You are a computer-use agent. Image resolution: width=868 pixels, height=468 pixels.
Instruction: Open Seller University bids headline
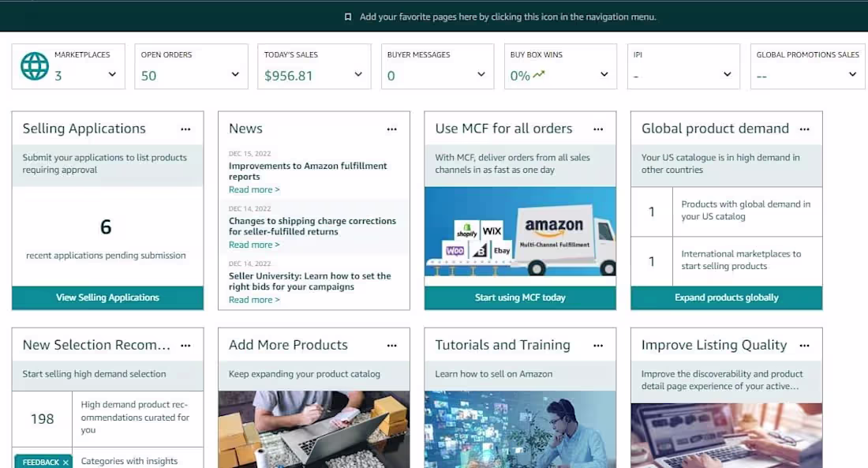pyautogui.click(x=310, y=282)
